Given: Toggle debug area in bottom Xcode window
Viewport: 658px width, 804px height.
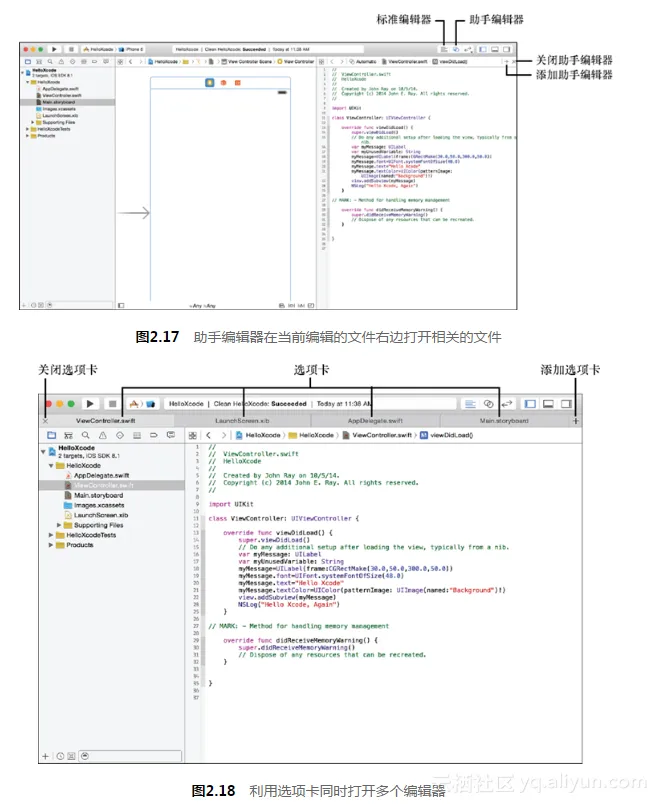Looking at the screenshot, I should click(548, 404).
